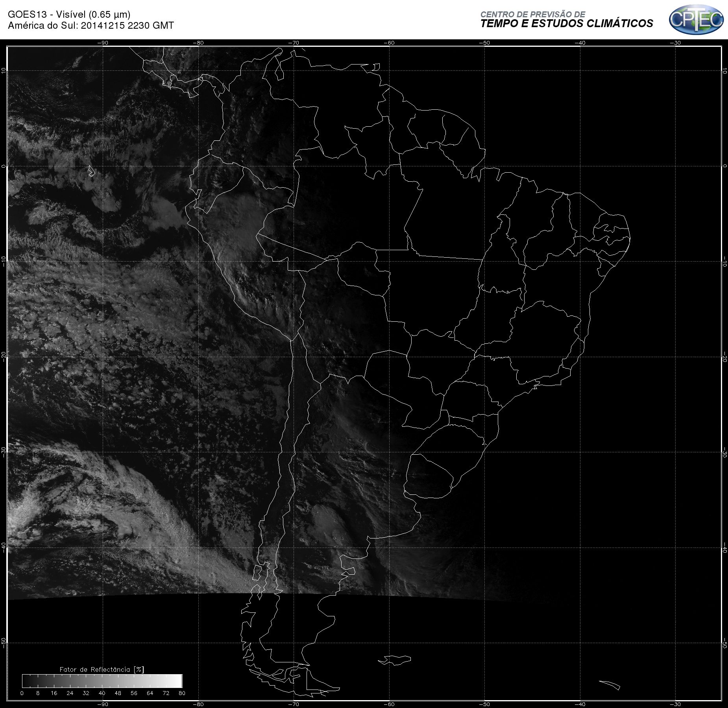Click 'TEMPO E ESTUDOS CLIMÁTICOS' header text
Image resolution: width=728 pixels, height=708 pixels.
(x=567, y=24)
